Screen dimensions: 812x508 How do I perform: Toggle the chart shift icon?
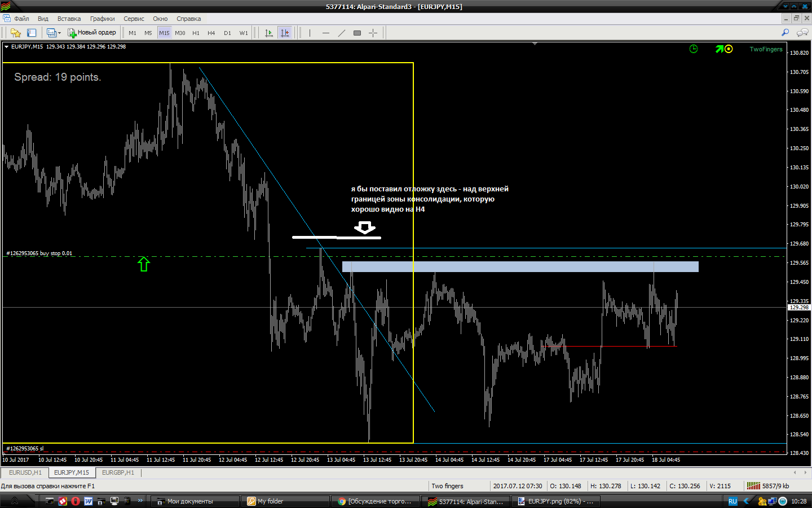tap(285, 33)
